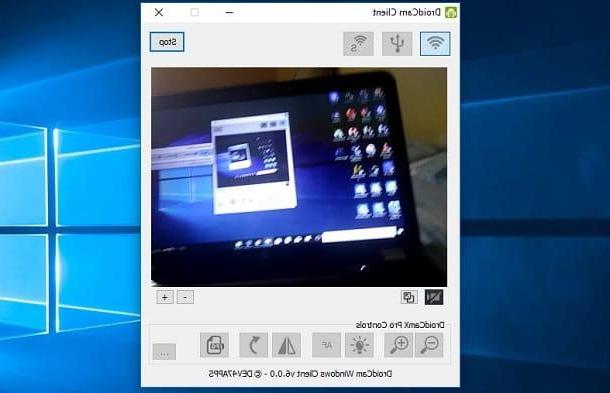Minimize the DroidCam Client window
The height and width of the screenshot is (393, 610).
pos(230,12)
